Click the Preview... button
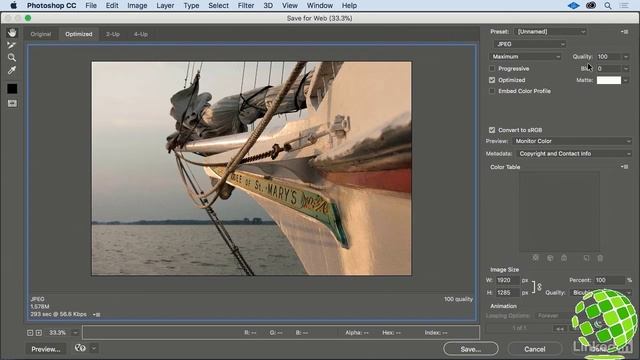Image resolution: width=640 pixels, height=360 pixels. 46,349
